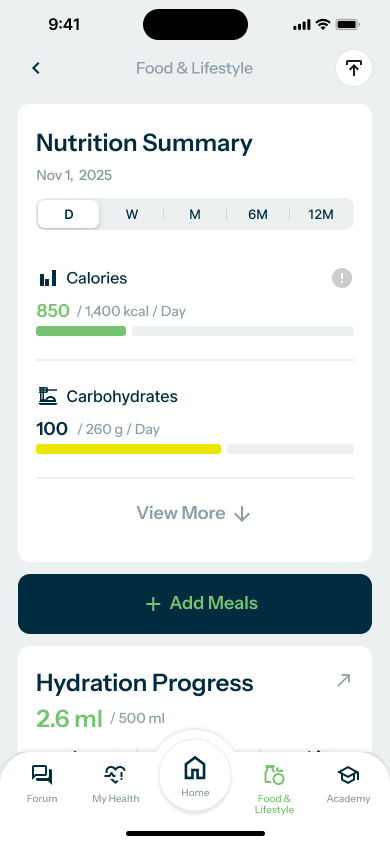This screenshot has width=390, height=844.
Task: Tap the back chevron icon
Action: click(36, 68)
